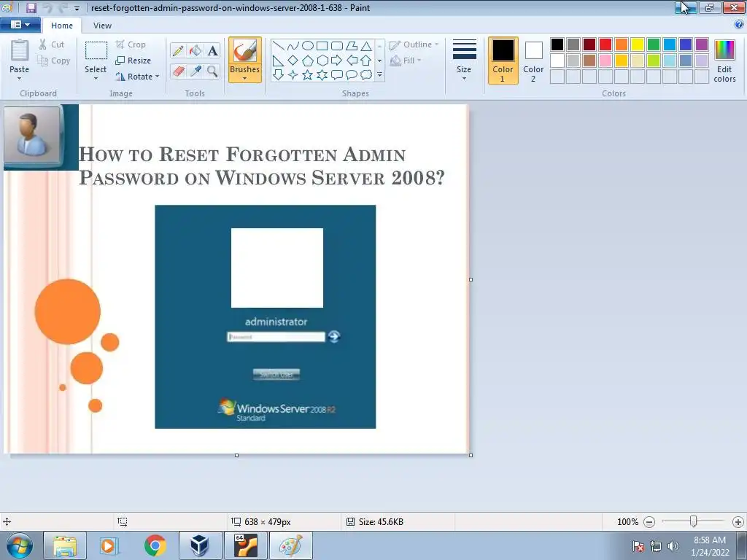
Task: Pick the orange color swatch
Action: point(622,44)
